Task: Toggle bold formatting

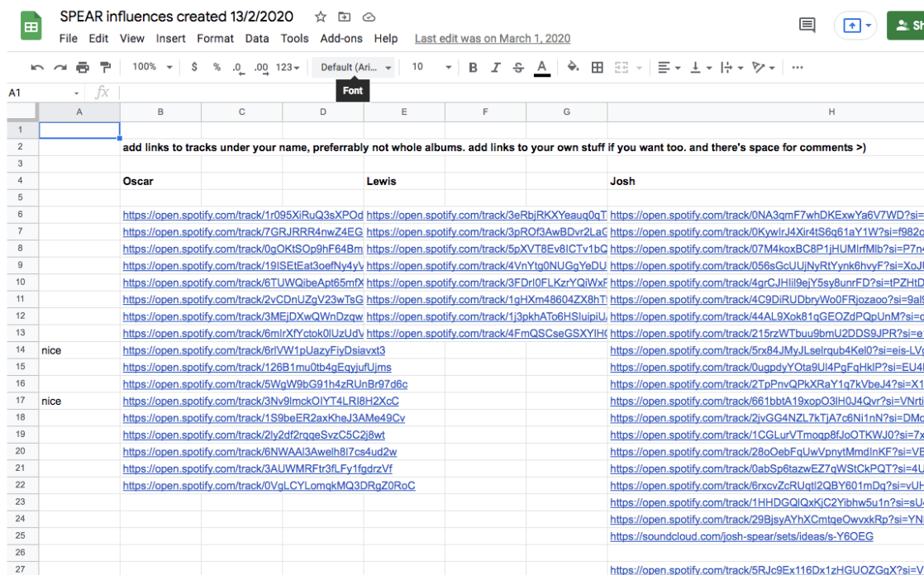Action: pos(473,68)
